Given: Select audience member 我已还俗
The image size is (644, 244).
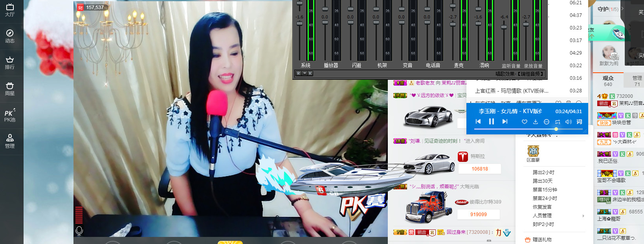Looking at the screenshot, I should 608,161.
